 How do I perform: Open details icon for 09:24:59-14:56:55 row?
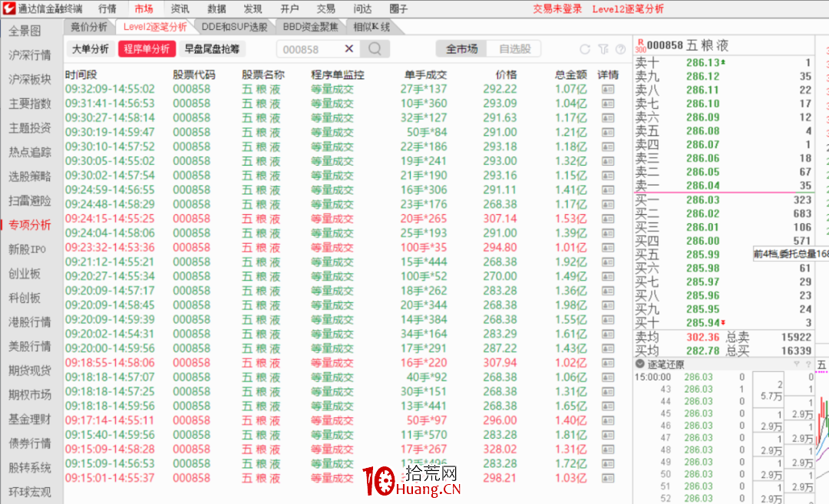[x=608, y=190]
